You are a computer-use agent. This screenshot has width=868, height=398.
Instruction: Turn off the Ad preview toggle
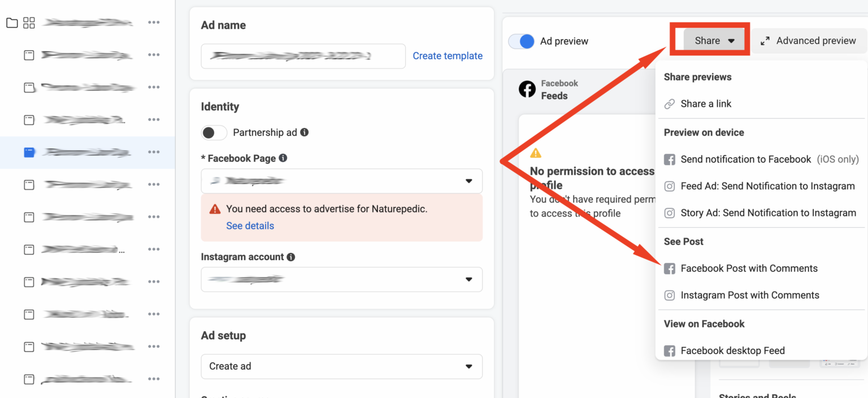pyautogui.click(x=521, y=41)
